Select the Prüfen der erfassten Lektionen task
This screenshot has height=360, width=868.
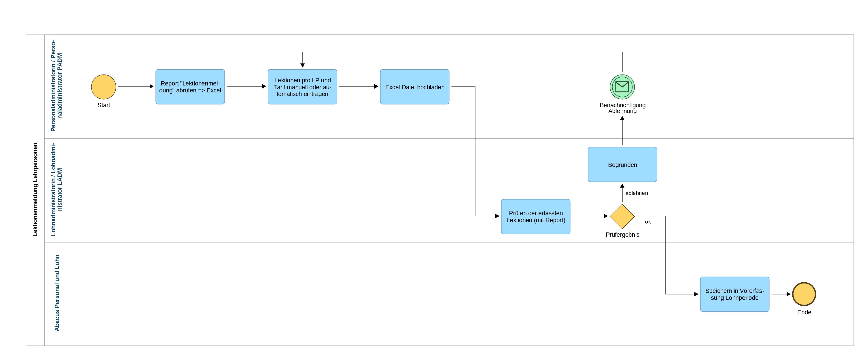pos(535,216)
